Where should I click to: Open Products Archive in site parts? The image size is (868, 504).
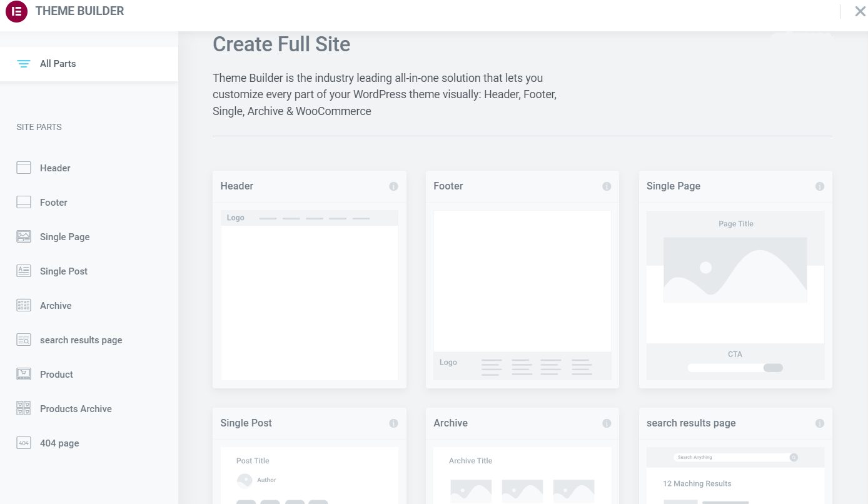[x=76, y=409]
